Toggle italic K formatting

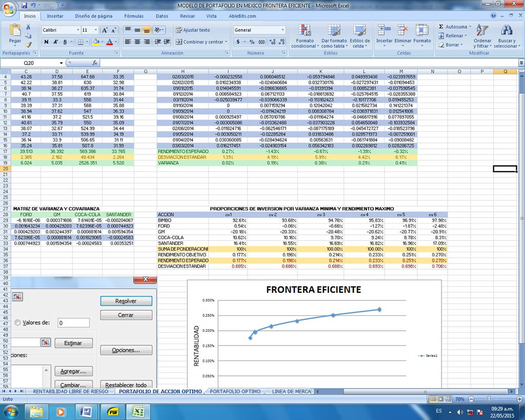point(55,42)
